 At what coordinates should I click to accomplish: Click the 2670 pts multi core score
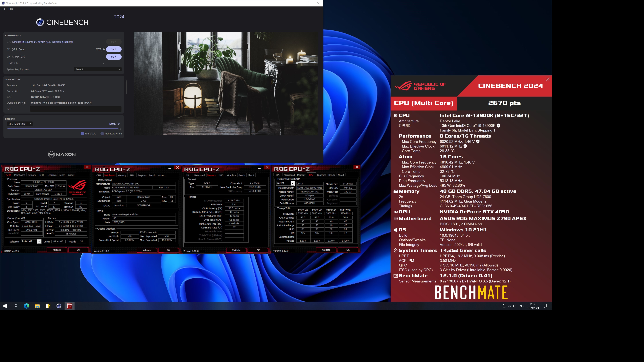click(100, 49)
